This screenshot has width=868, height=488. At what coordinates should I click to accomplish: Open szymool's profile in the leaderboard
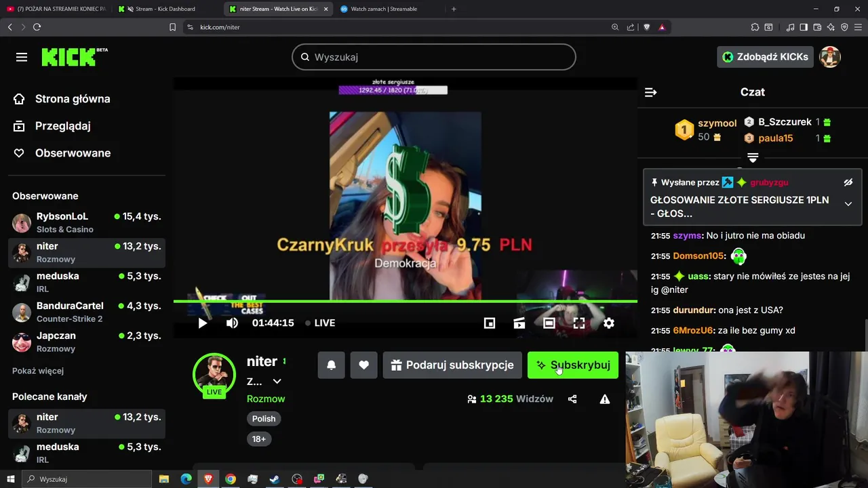click(x=717, y=123)
